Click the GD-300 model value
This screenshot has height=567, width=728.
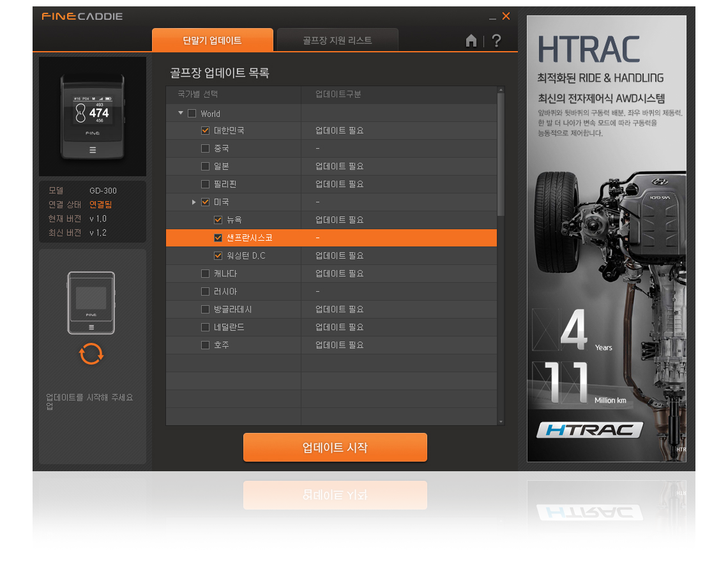103,190
